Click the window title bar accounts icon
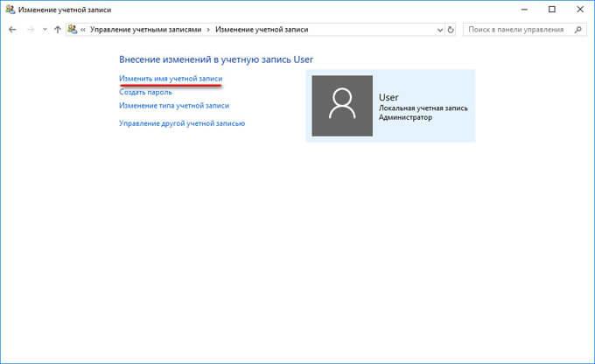The height and width of the screenshot is (364, 595). click(x=10, y=10)
